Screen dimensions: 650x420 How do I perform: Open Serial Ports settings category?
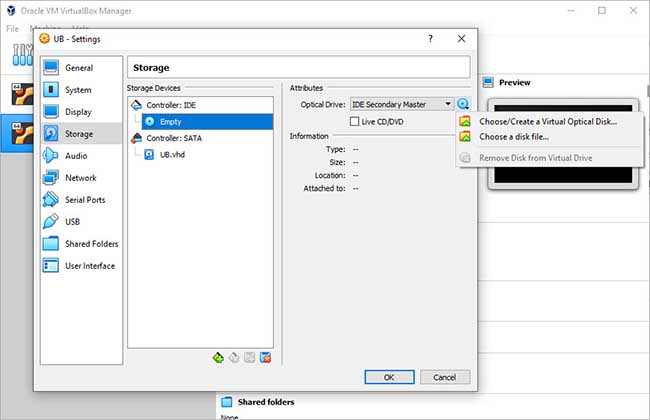(x=81, y=200)
